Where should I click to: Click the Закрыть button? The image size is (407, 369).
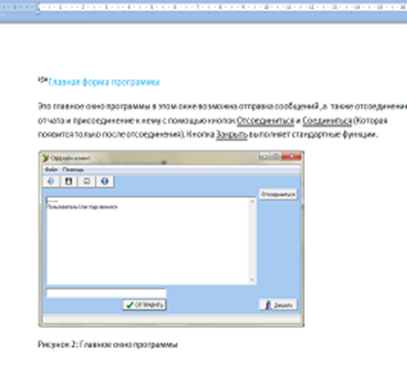(x=278, y=305)
